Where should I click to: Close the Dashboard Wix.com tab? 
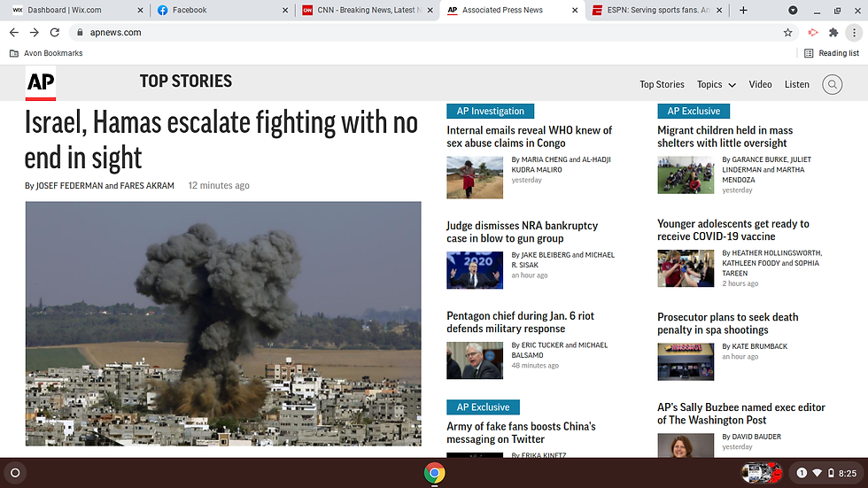pos(140,10)
